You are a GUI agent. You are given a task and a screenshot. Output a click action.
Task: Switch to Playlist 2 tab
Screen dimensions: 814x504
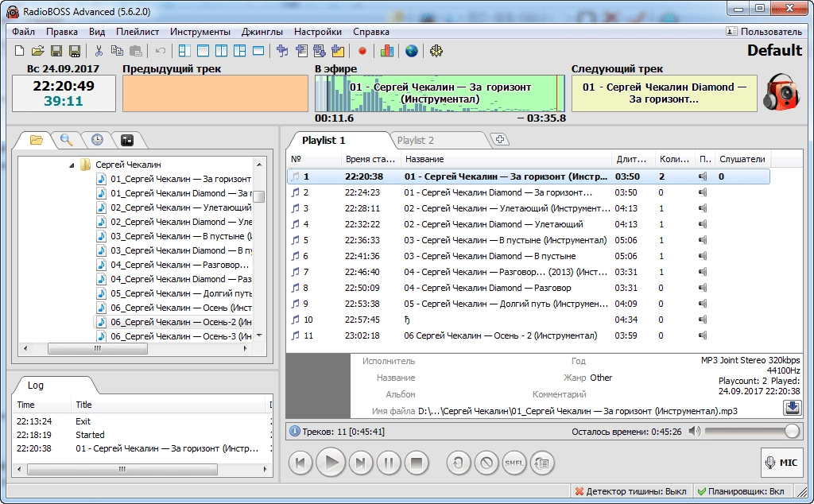pyautogui.click(x=415, y=140)
